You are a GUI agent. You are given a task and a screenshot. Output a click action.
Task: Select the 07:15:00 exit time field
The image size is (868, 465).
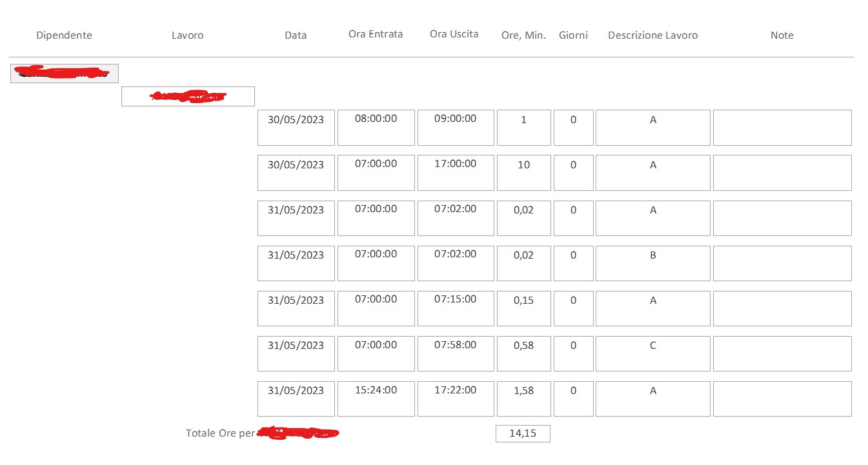[456, 308]
